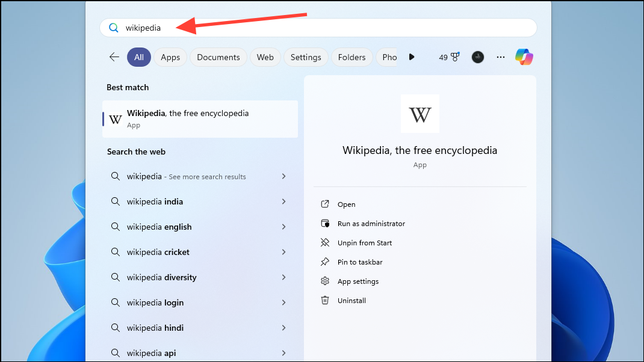Switch to the Apps filter tab
Viewport: 644px width, 362px height.
pos(170,57)
